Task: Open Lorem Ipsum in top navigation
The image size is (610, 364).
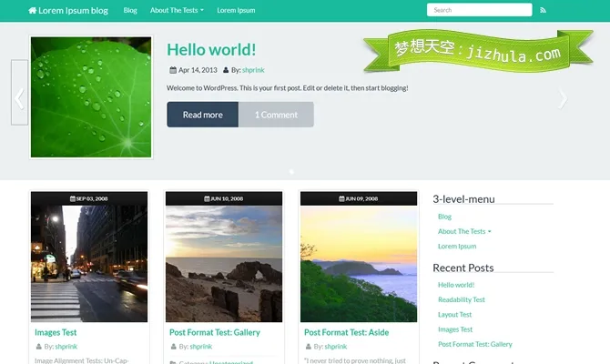Action: click(x=236, y=11)
